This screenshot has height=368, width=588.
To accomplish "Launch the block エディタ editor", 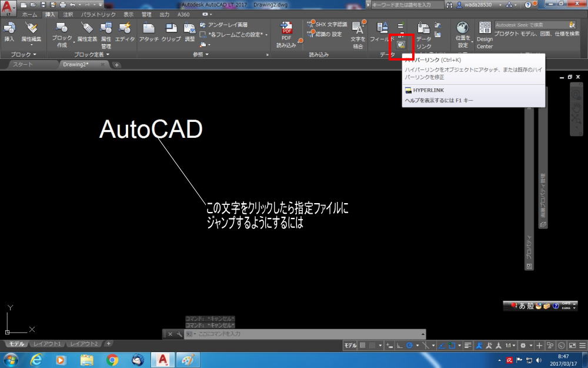I will pos(125,32).
